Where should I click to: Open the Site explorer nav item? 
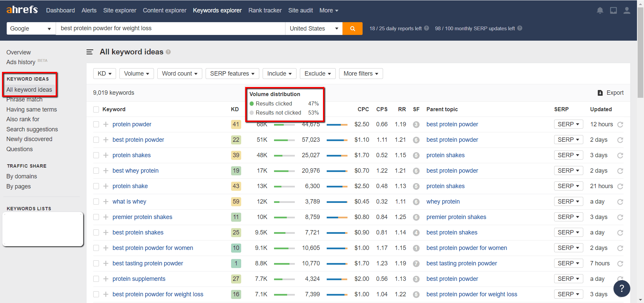point(120,10)
